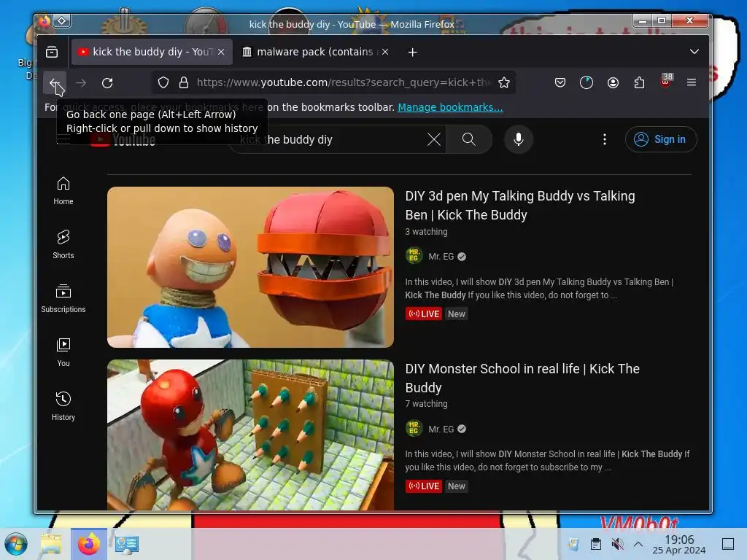Open title 'DIY 3d pen My Talking Buddy'

click(519, 205)
